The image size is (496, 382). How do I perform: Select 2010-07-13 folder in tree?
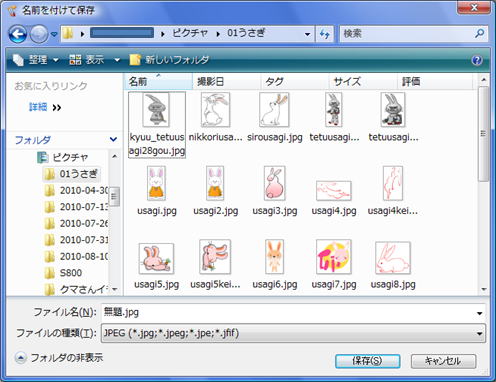[77, 207]
